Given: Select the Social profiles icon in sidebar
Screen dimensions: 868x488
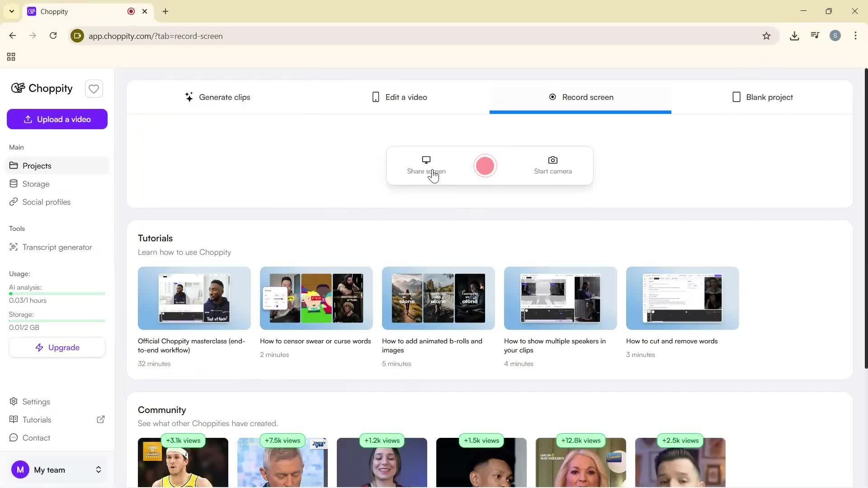Looking at the screenshot, I should (14, 202).
